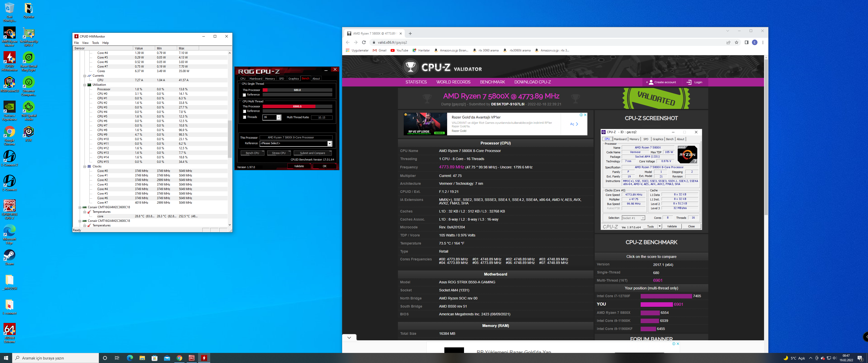Screen dimensions: 868x363
Task: Open Streamer Companion desktop icon
Action: tap(29, 86)
